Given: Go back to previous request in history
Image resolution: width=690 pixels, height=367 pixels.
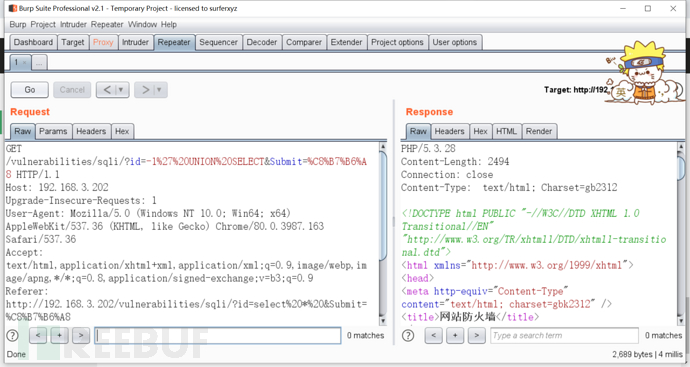Looking at the screenshot, I should pyautogui.click(x=107, y=90).
